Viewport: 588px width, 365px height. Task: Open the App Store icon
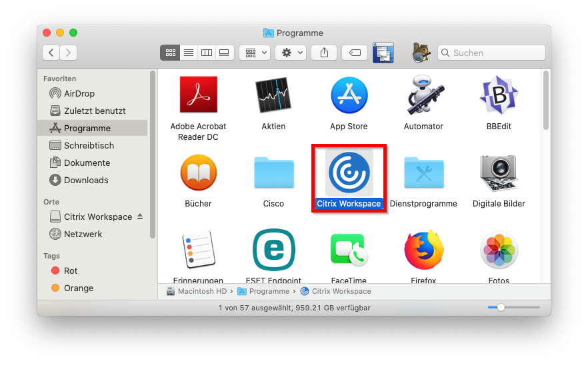(349, 95)
